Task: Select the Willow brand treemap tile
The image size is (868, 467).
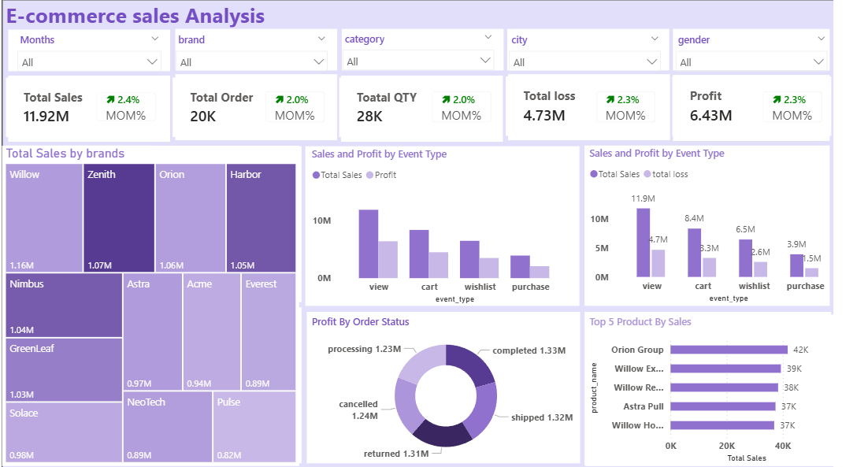Action: coord(43,217)
